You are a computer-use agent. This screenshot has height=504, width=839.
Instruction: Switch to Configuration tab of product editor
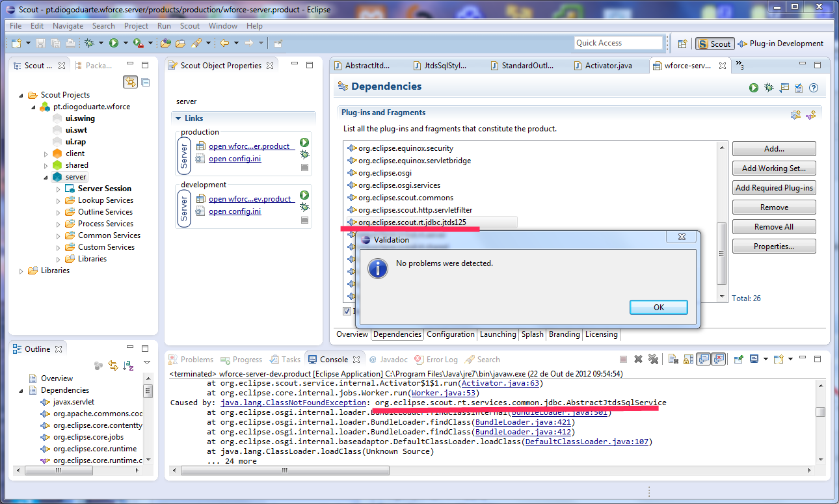point(451,334)
